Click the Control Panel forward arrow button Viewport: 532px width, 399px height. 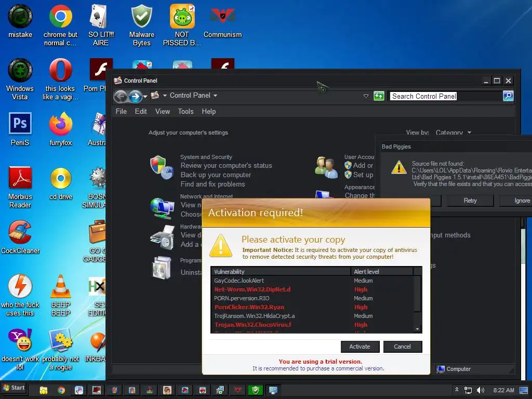136,97
